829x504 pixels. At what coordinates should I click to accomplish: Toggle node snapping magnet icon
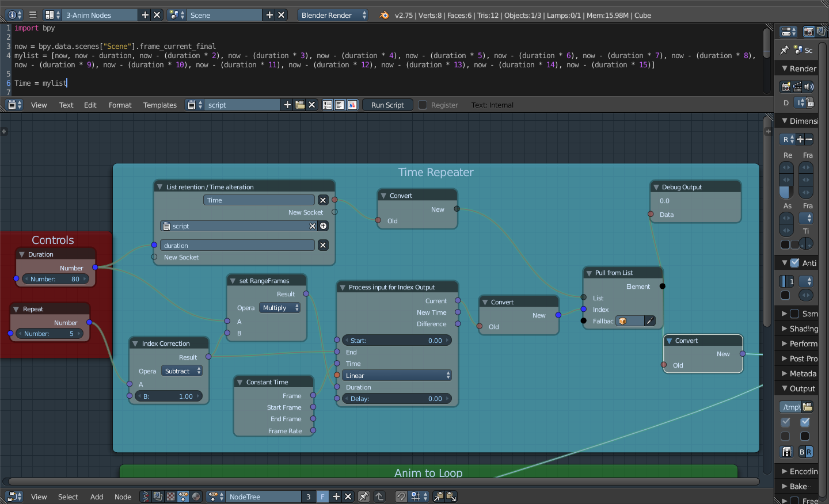coord(401,497)
